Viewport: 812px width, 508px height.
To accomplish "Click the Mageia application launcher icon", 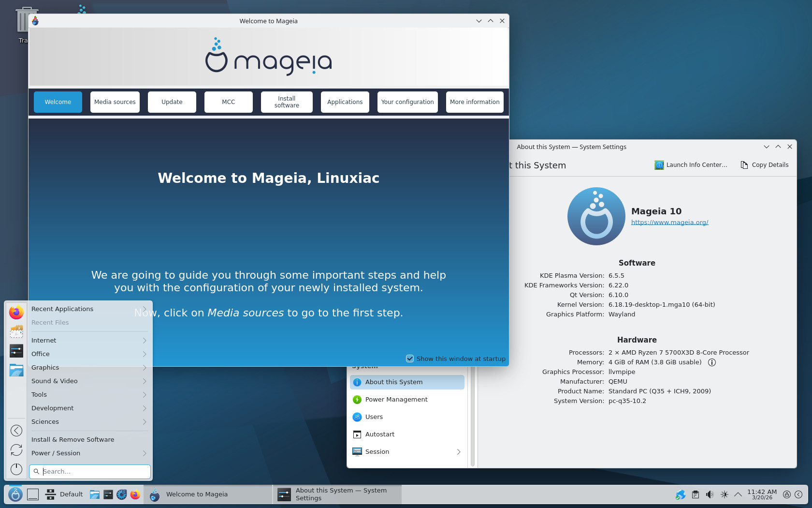I will click(x=15, y=494).
